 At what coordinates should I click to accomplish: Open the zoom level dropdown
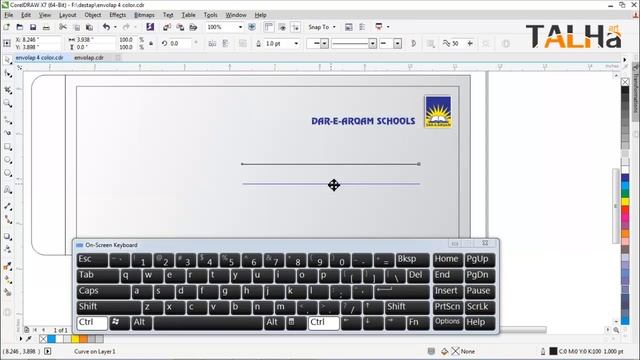click(240, 27)
